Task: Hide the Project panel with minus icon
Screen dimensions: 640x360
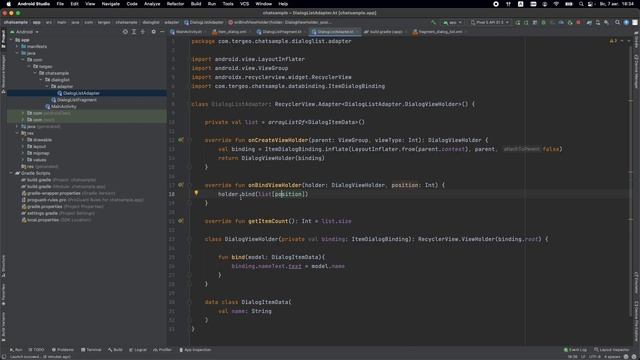Action: point(162,32)
